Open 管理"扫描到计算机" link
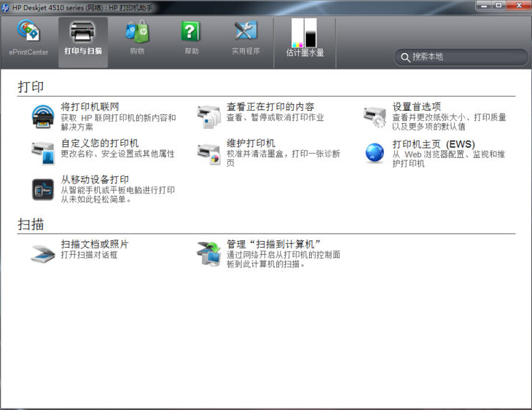 coord(274,244)
